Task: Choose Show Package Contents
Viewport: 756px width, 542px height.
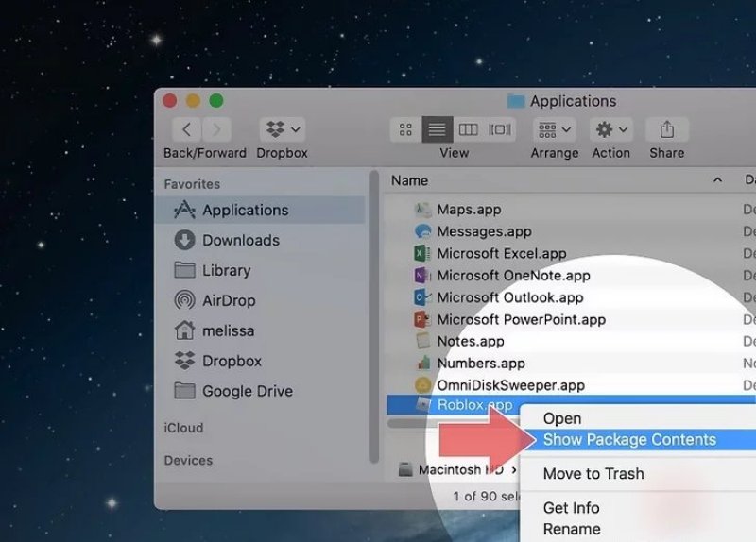Action: coord(639,440)
